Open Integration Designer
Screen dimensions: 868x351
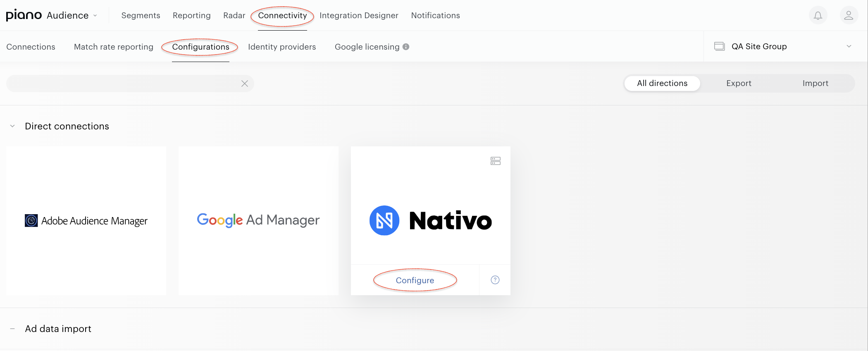pos(359,15)
